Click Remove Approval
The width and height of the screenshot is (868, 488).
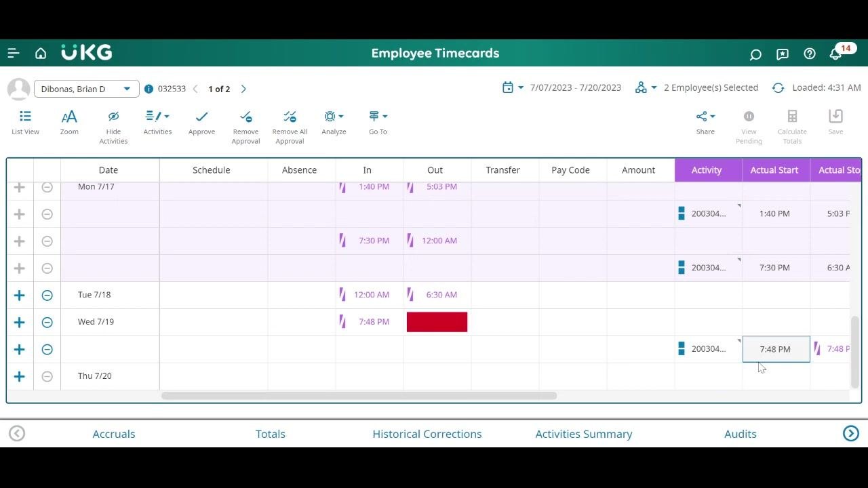coord(245,127)
